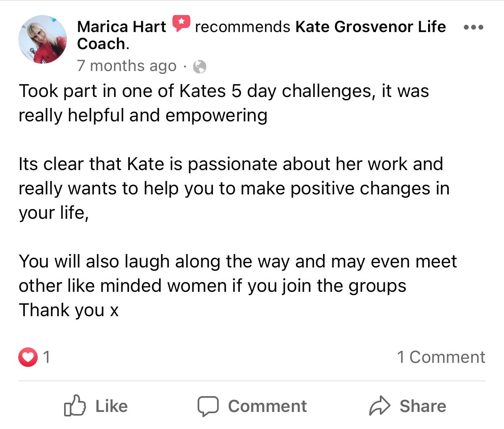Click the "Thank you x" closing line

69,310
